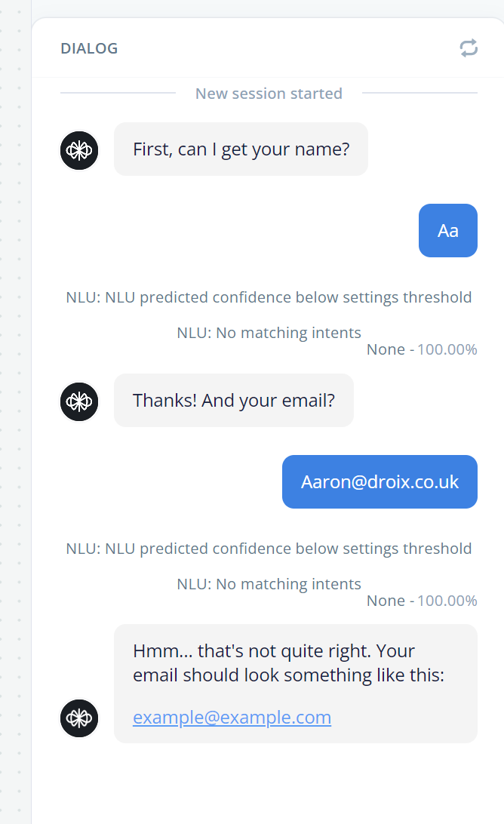Viewport: 504px width, 824px height.
Task: Click the dotted canvas strip at left
Action: pos(15,412)
